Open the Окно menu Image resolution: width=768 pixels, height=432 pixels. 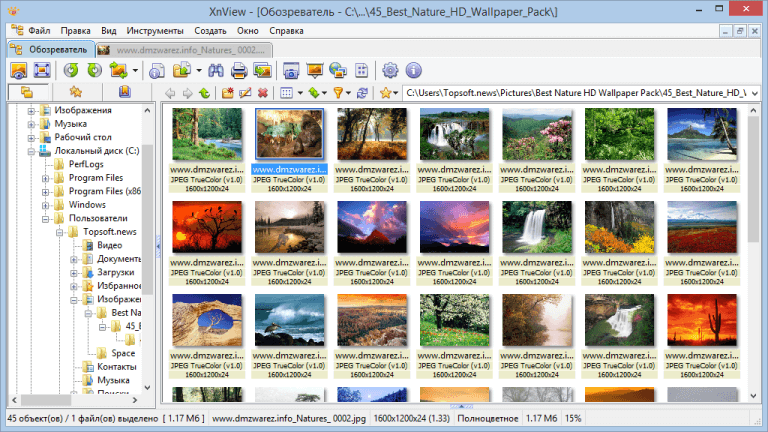point(247,31)
